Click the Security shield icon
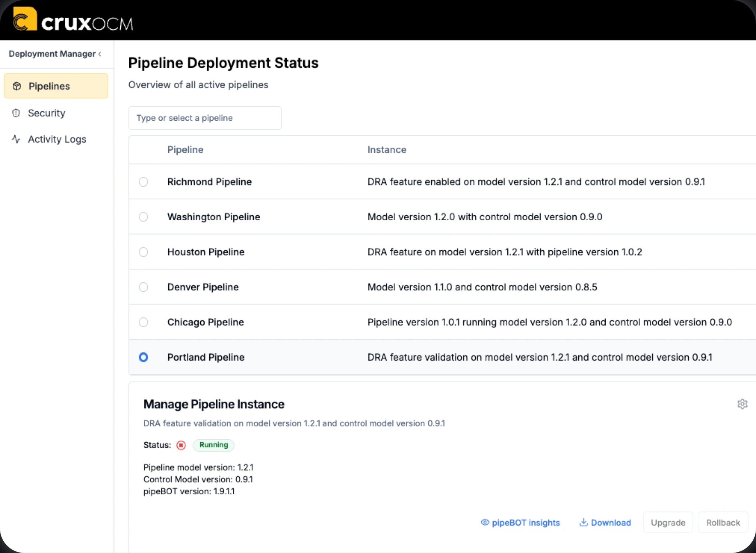Screen dimensions: 756x553 tap(16, 113)
